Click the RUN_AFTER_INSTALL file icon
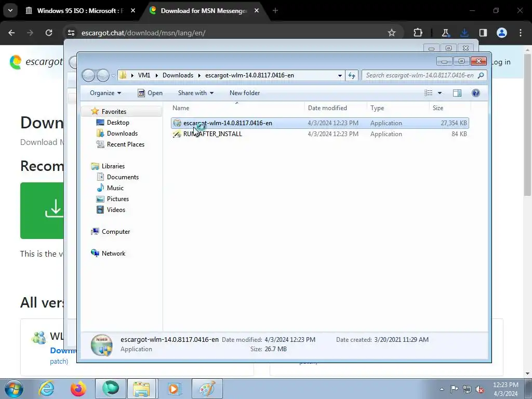Screen dimensions: 532x399 point(177,134)
